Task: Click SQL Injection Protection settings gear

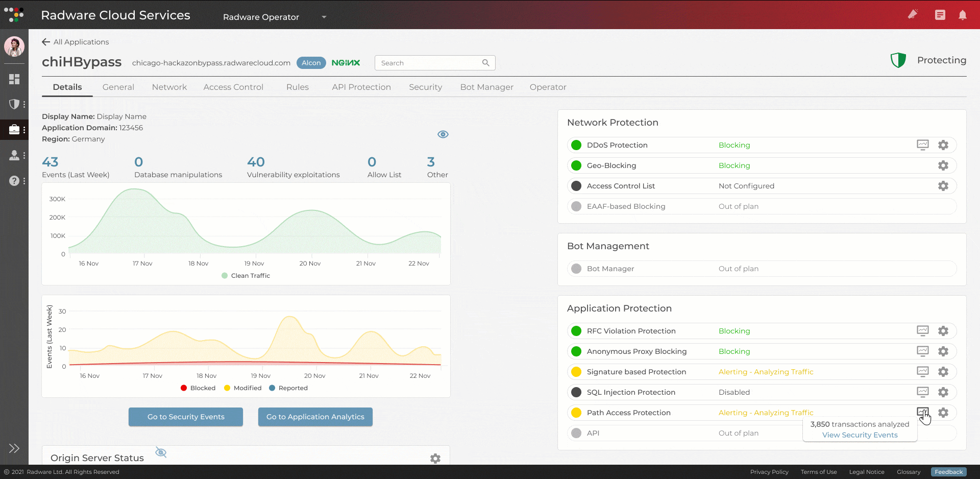Action: pyautogui.click(x=943, y=392)
